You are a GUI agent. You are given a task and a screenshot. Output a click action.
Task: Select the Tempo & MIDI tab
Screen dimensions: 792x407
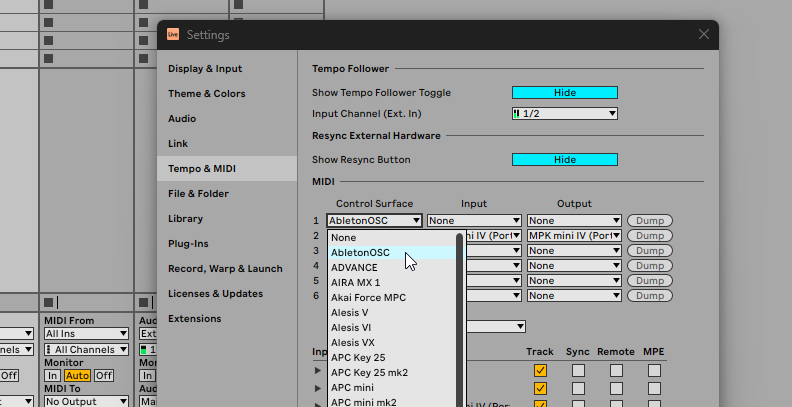pos(227,169)
